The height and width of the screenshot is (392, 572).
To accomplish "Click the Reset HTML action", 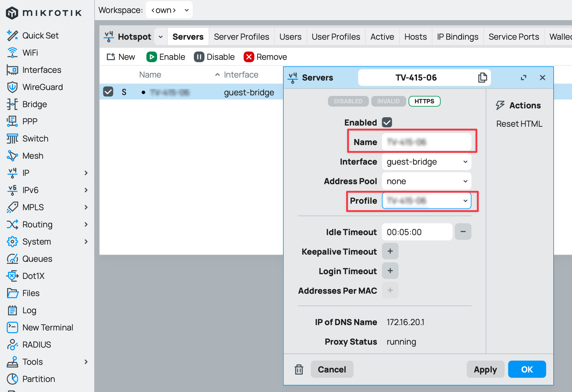I will 519,124.
